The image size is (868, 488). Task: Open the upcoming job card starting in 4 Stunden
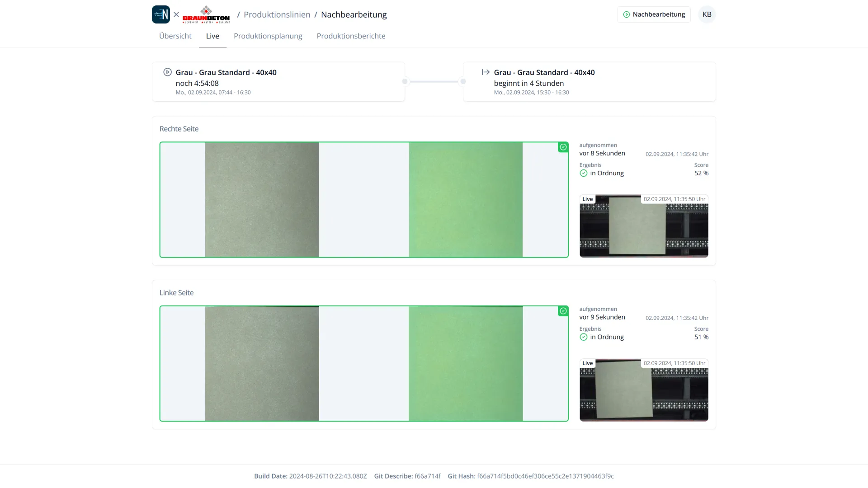click(x=590, y=82)
